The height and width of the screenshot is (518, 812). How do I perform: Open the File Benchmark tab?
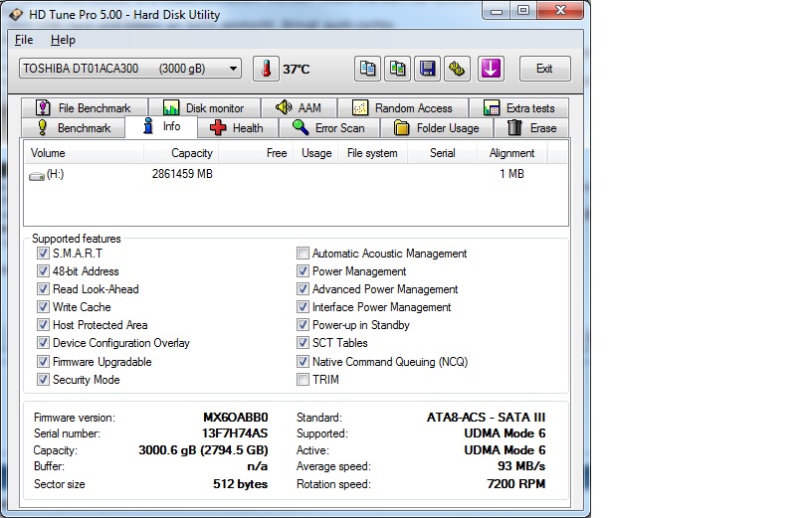[x=85, y=107]
